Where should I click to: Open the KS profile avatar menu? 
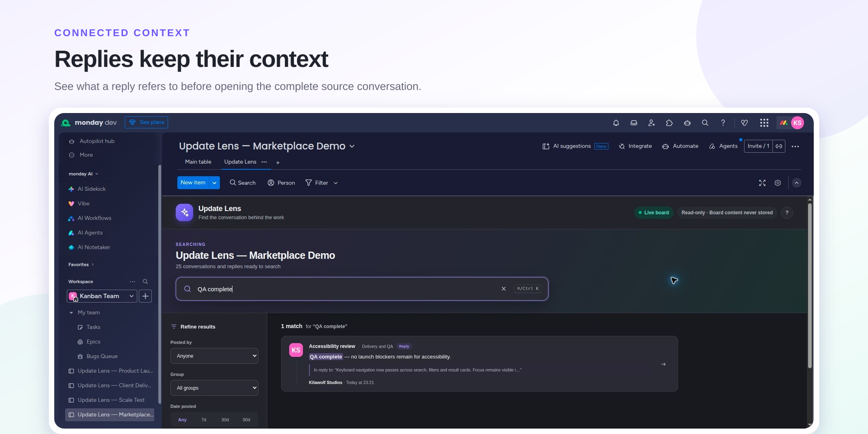coord(797,123)
